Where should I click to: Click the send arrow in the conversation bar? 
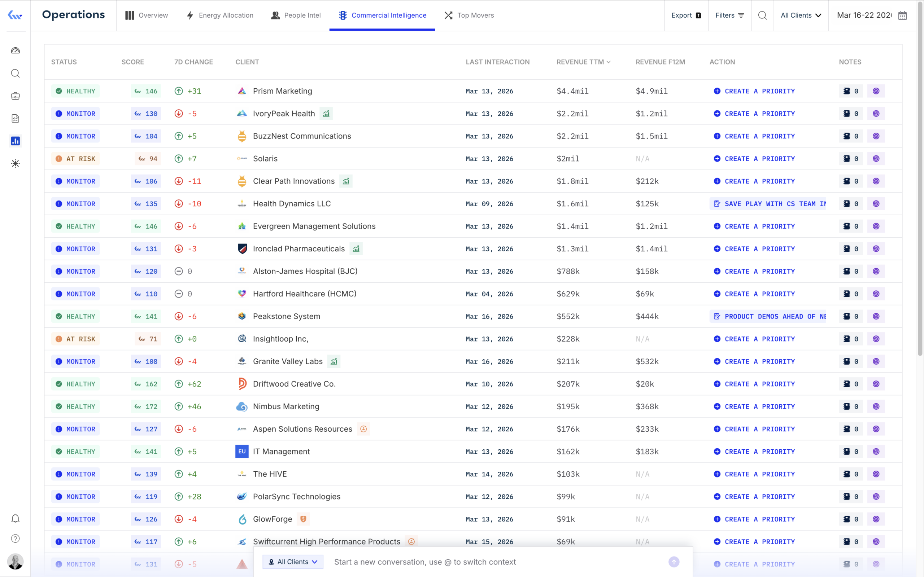coord(674,562)
